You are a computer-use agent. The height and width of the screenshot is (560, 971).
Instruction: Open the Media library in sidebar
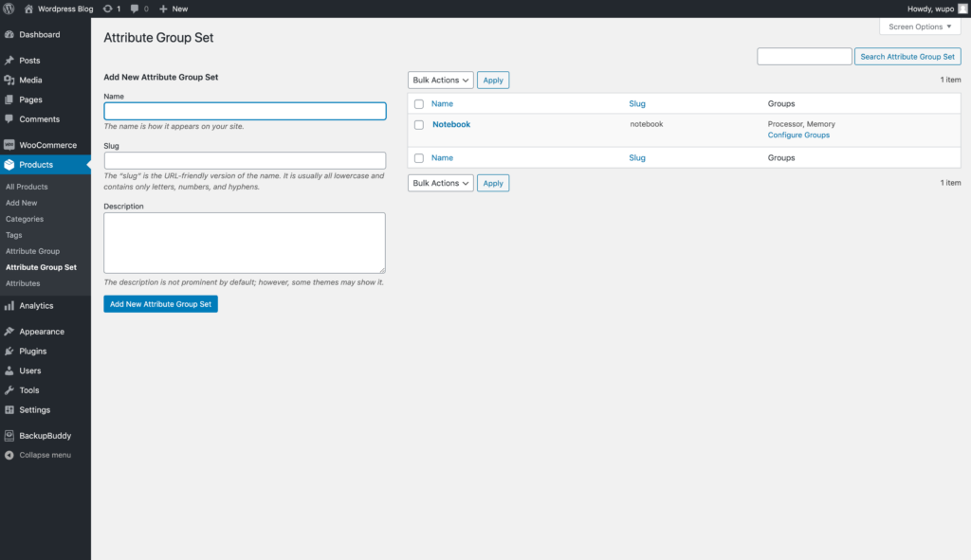30,81
